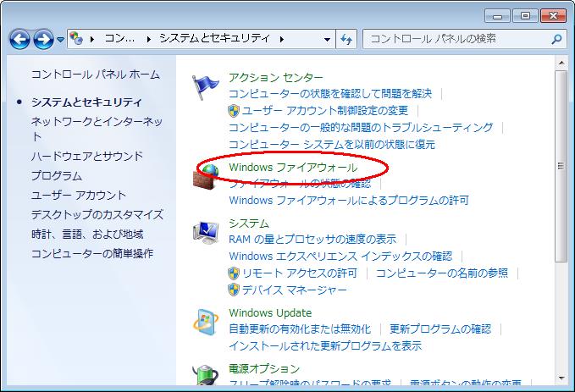Image resolution: width=575 pixels, height=392 pixels.
Task: Go back with the Back arrow button
Action: point(20,39)
